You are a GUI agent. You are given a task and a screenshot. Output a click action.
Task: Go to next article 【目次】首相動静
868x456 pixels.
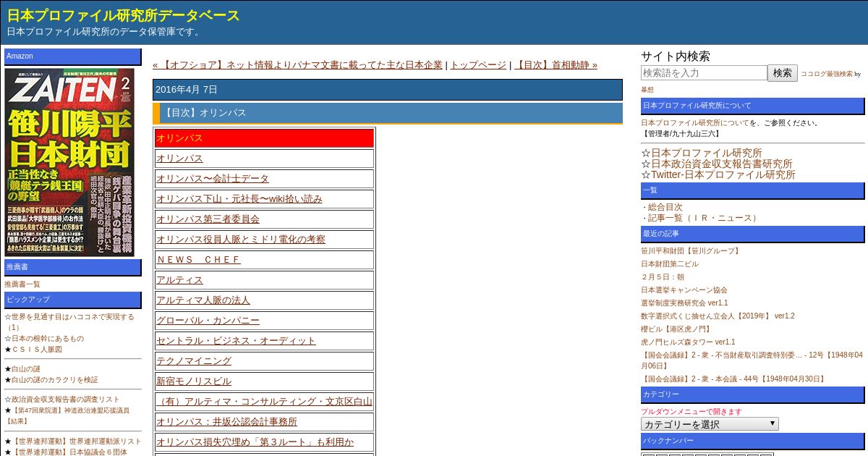556,64
